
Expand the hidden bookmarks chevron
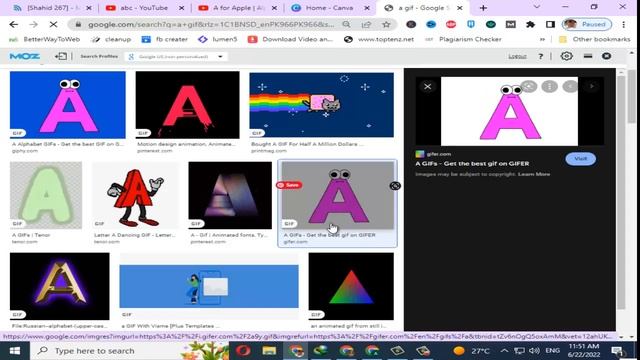(x=542, y=40)
